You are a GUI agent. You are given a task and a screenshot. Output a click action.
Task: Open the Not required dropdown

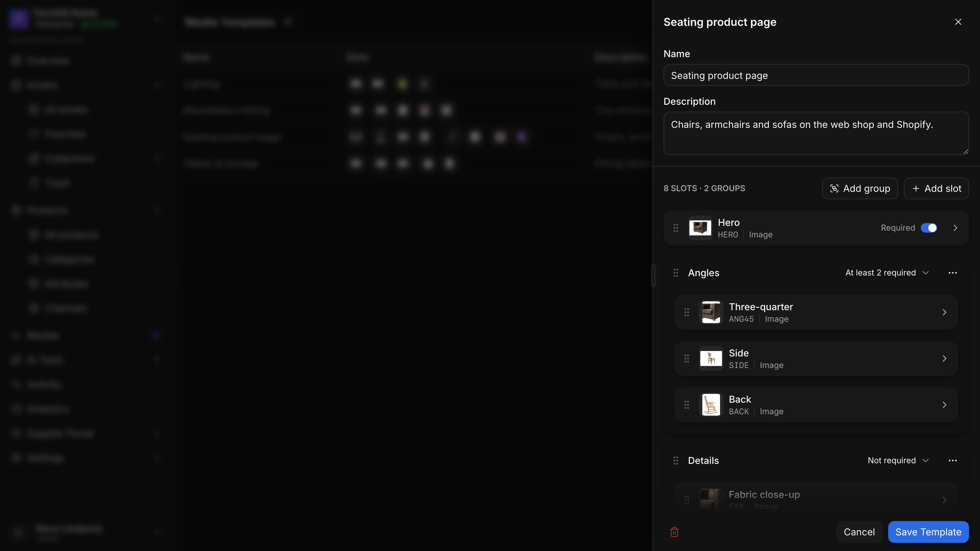coord(898,461)
